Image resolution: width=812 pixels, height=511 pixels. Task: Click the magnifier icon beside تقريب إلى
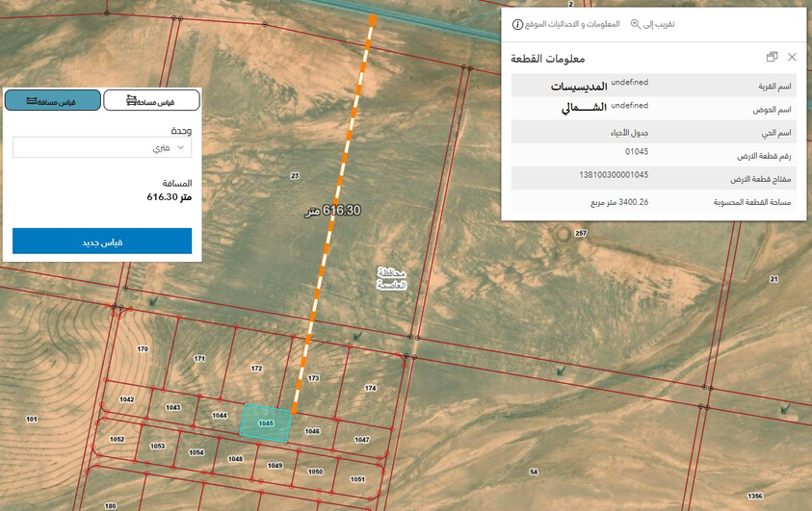(636, 24)
